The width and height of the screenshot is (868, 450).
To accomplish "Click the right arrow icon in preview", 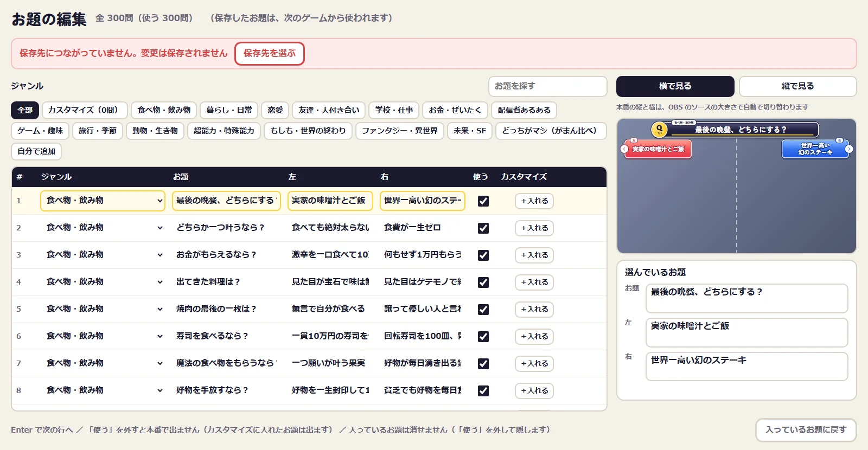I will coord(849,149).
